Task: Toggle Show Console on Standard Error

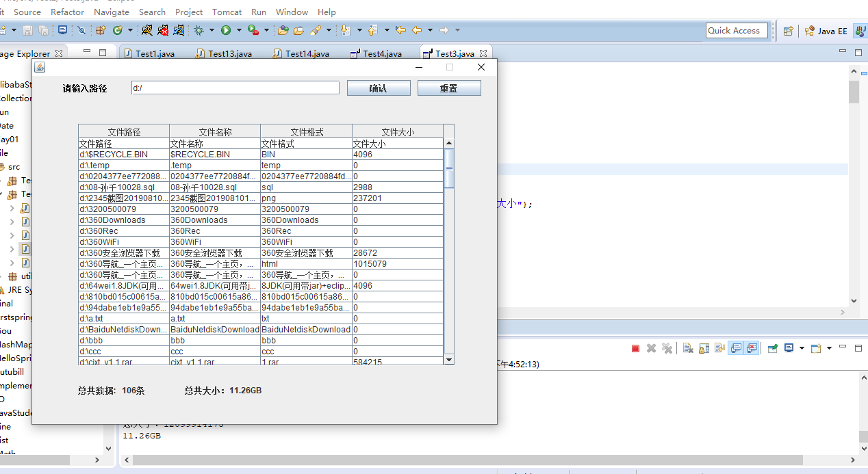Action: 752,348
